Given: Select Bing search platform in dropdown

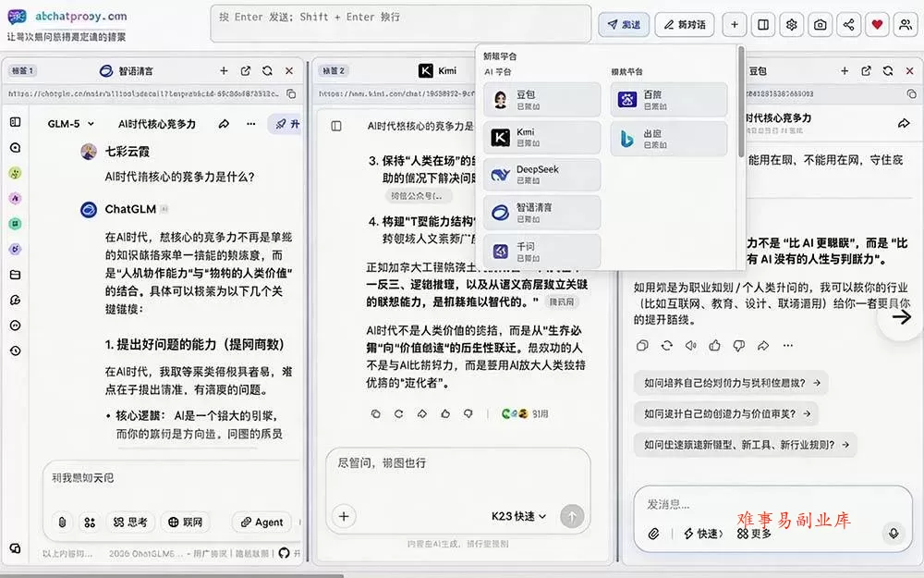Looking at the screenshot, I should 669,139.
